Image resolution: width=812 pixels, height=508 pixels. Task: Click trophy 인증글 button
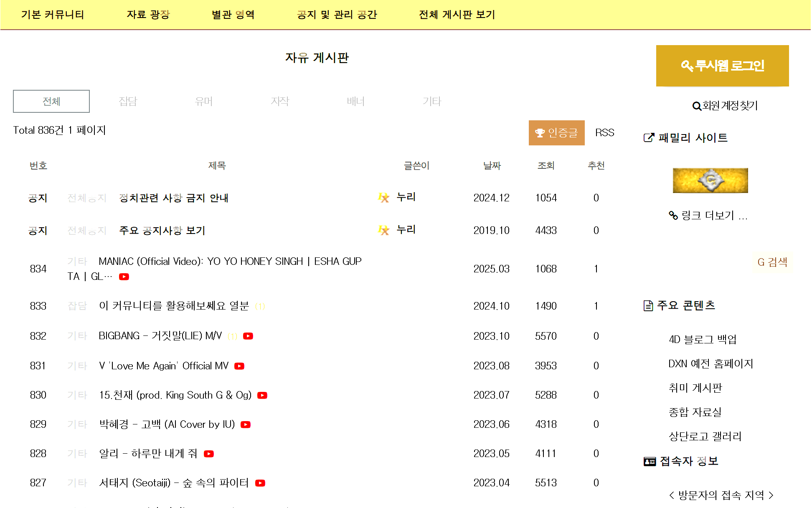click(556, 133)
